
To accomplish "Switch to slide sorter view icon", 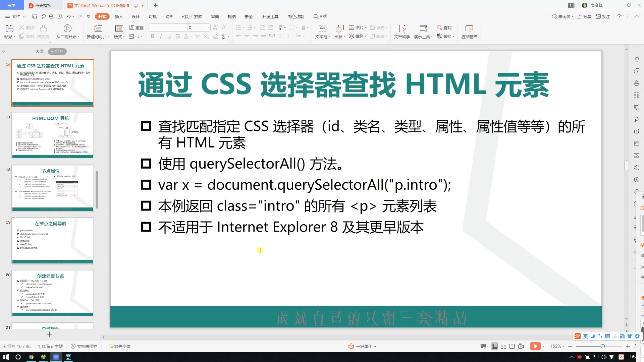I will click(x=503, y=346).
